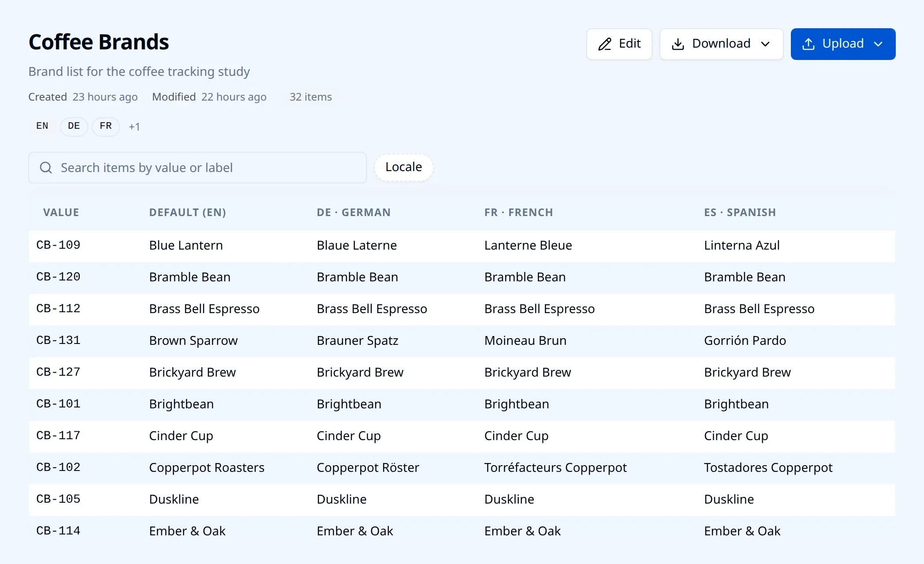Click the CB-101 value cell

[x=58, y=404]
